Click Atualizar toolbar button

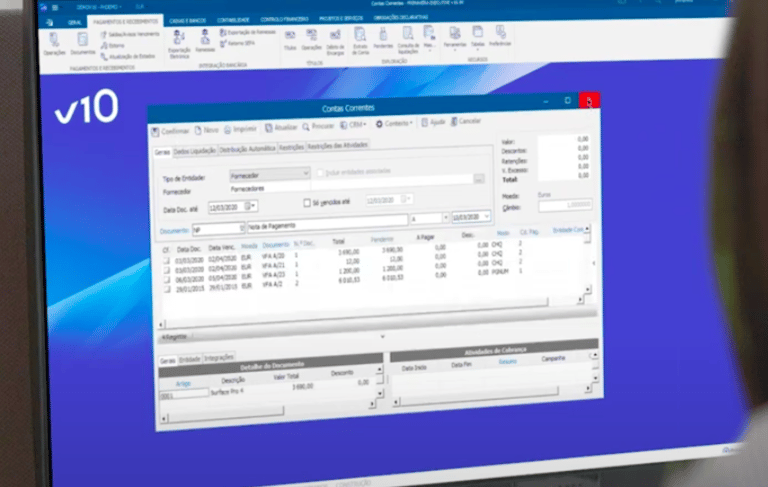pyautogui.click(x=281, y=128)
